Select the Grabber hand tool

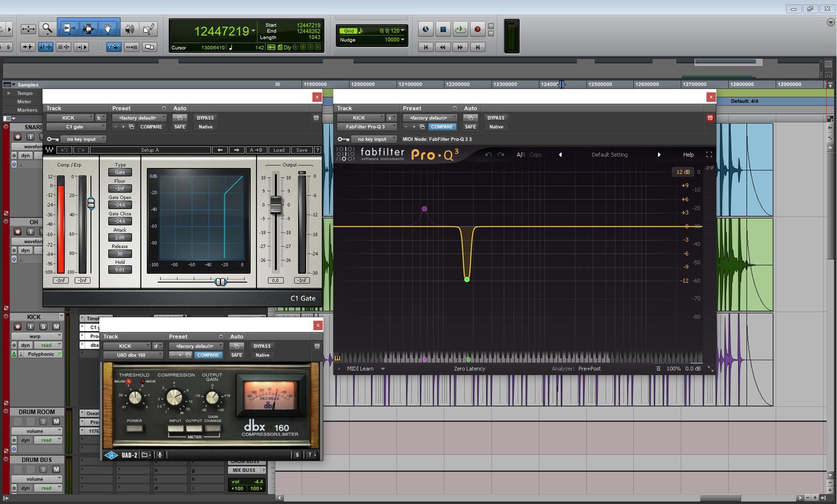pyautogui.click(x=107, y=28)
